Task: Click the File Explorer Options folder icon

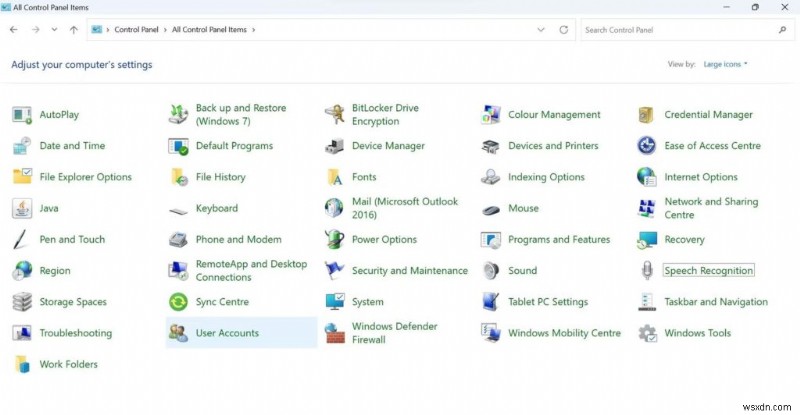Action: (x=22, y=177)
